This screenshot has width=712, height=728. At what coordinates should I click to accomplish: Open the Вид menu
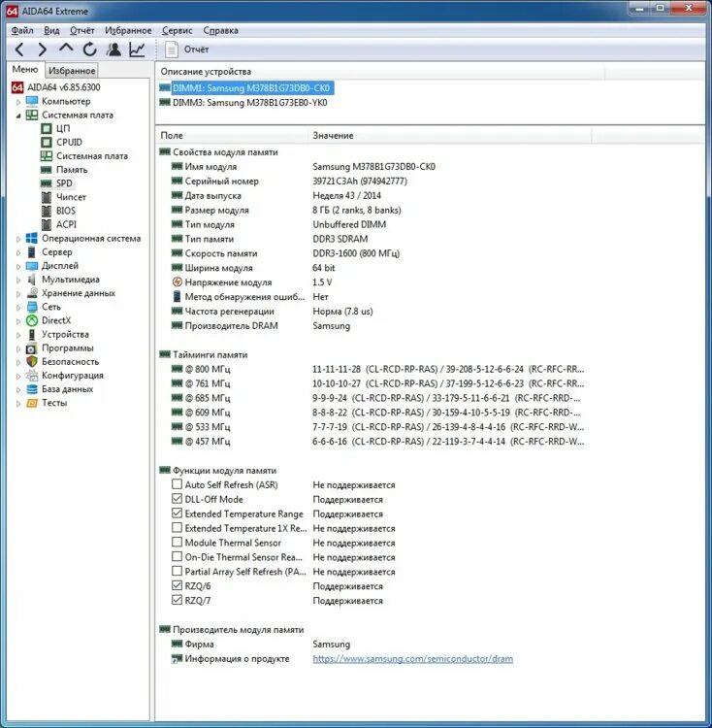coord(51,30)
